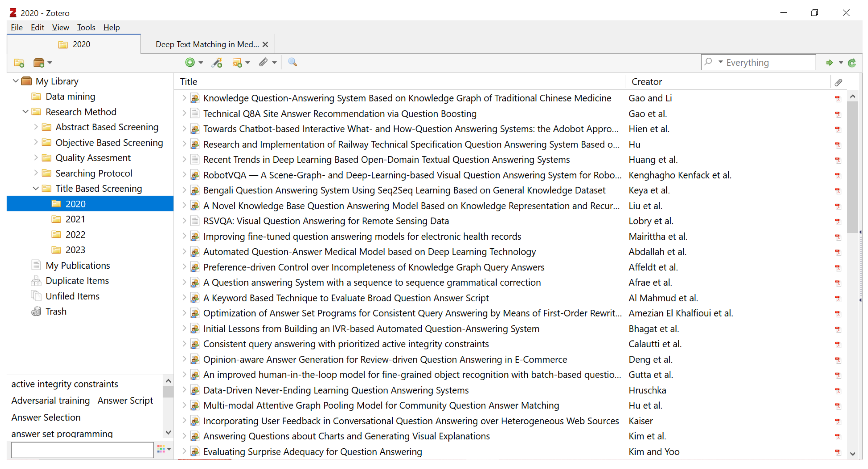This screenshot has height=469, width=868.
Task: Sort items by Creator column header
Action: [x=646, y=82]
